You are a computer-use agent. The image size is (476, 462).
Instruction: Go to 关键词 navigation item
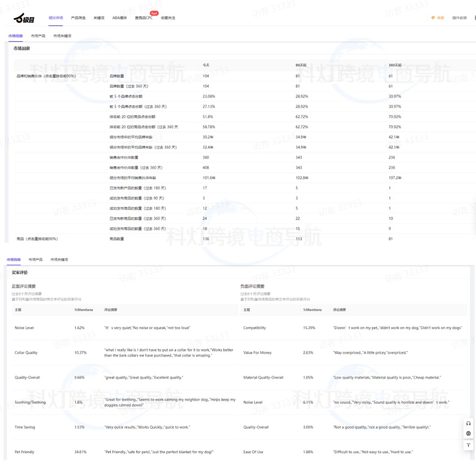(99, 18)
